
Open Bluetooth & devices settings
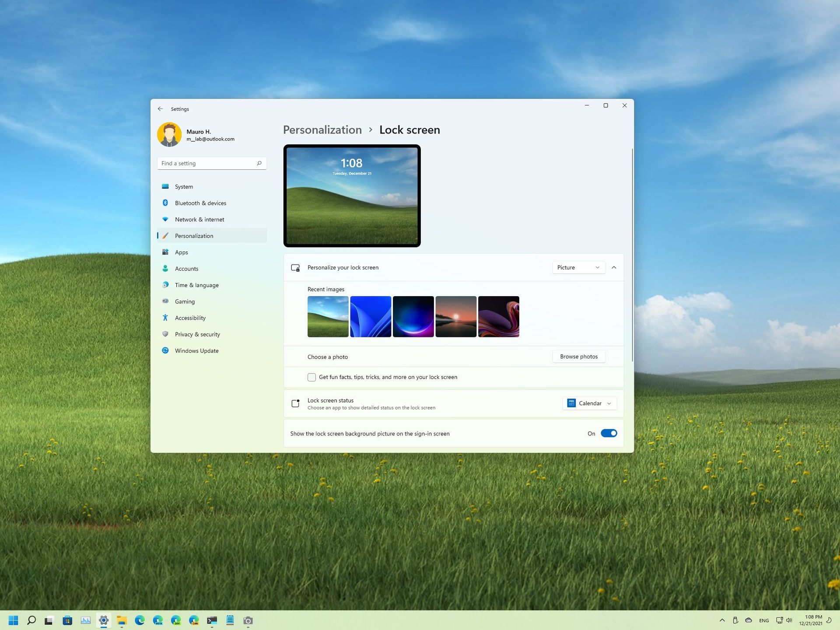200,203
